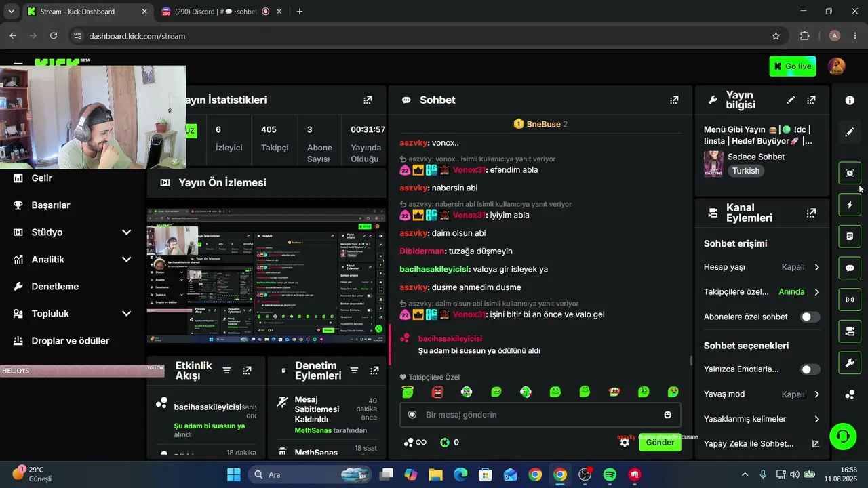Screen dimensions: 868x488
Task: Click the Sadece Sohbet category thumbnail
Action: [713, 163]
